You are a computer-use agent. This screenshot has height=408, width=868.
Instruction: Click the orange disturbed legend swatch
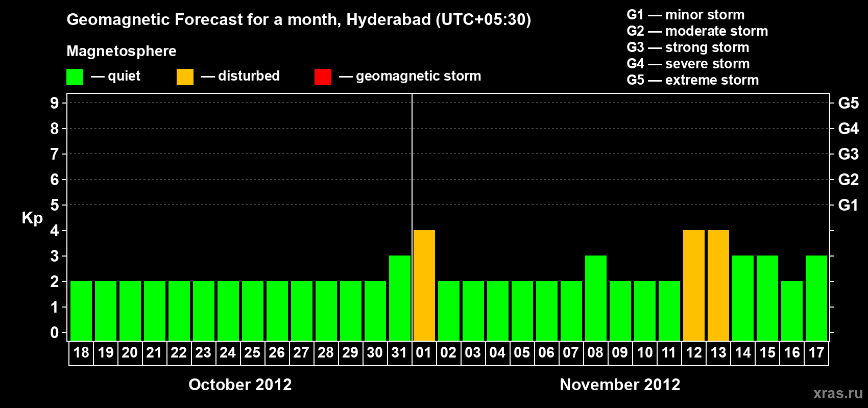point(185,77)
